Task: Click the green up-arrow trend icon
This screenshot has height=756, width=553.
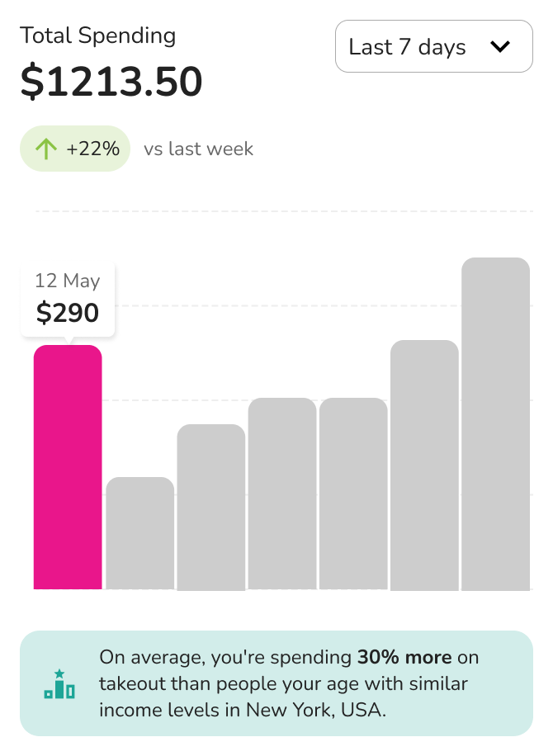Action: (x=45, y=149)
